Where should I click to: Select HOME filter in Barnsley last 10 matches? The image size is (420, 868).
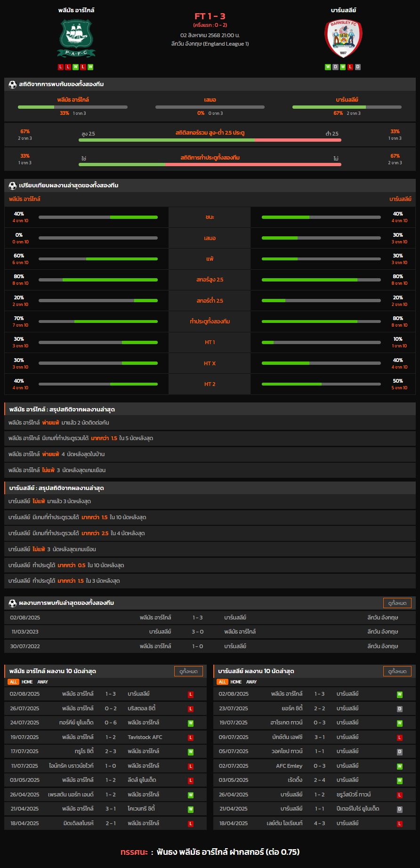point(236,682)
